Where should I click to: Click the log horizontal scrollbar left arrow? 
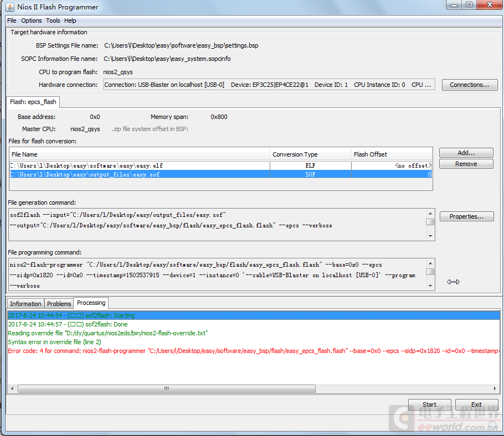tap(12, 388)
